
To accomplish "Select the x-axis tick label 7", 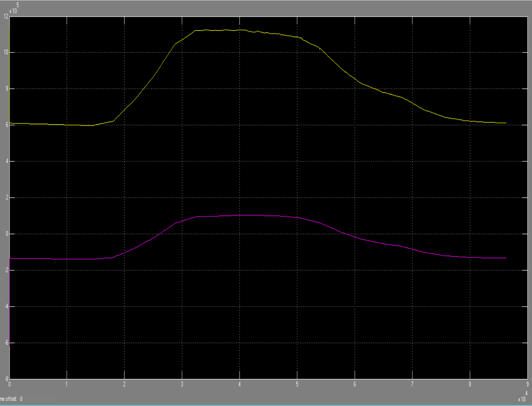I will click(x=412, y=383).
